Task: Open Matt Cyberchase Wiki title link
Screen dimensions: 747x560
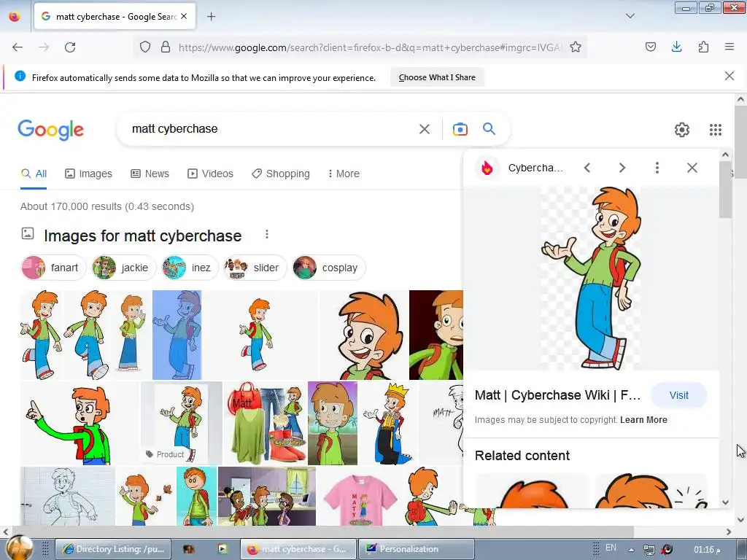Action: [x=557, y=395]
